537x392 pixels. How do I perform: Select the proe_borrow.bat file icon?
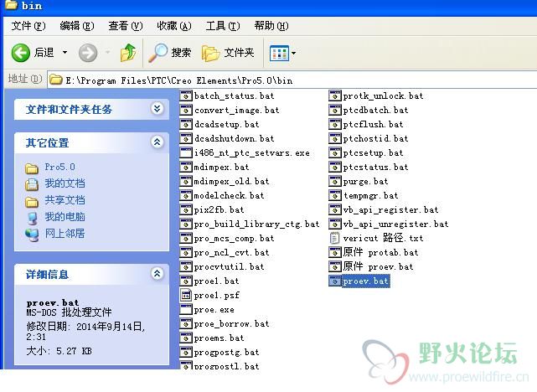pyautogui.click(x=186, y=323)
